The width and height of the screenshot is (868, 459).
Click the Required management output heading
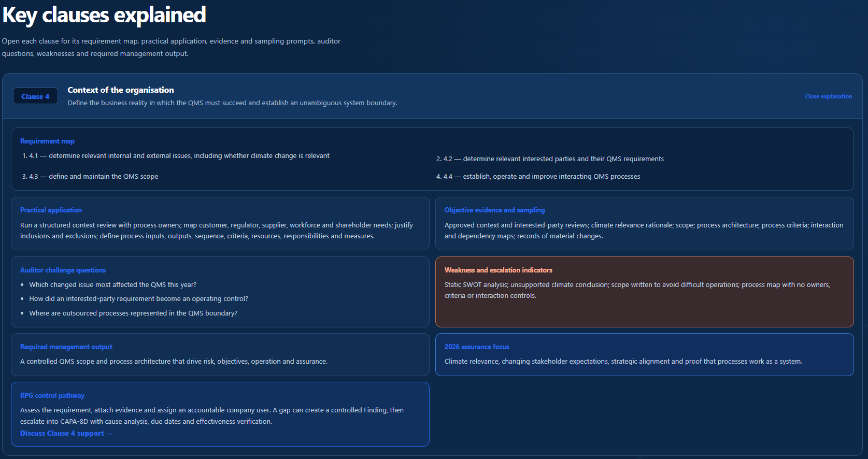pos(66,347)
